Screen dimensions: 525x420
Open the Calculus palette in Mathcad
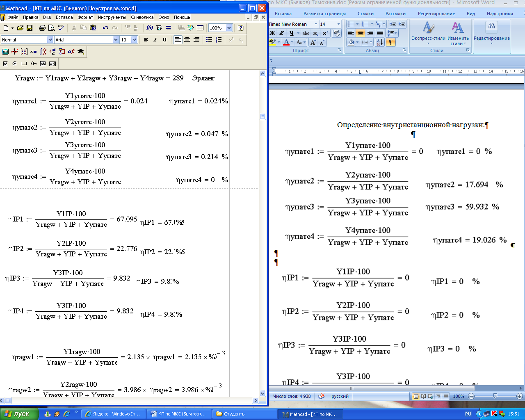coord(43,52)
